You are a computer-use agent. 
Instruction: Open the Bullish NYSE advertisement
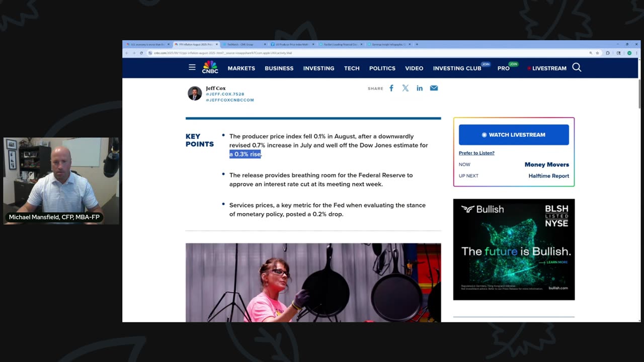514,249
